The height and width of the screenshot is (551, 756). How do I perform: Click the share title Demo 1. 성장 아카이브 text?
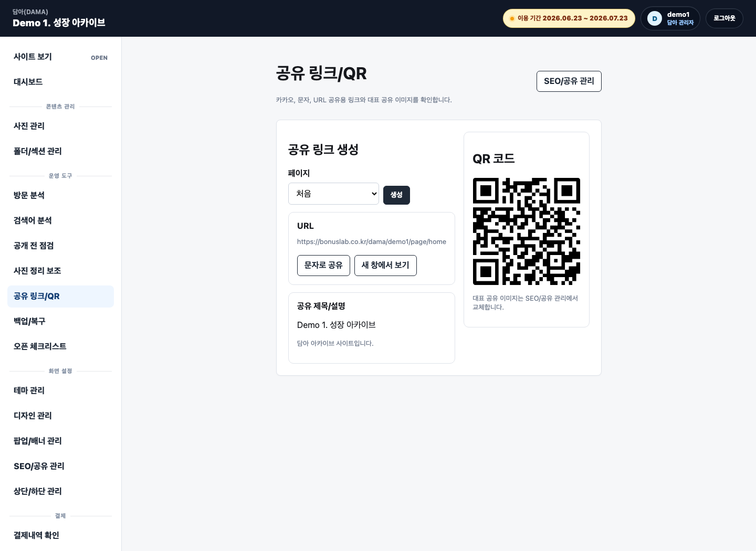[337, 325]
